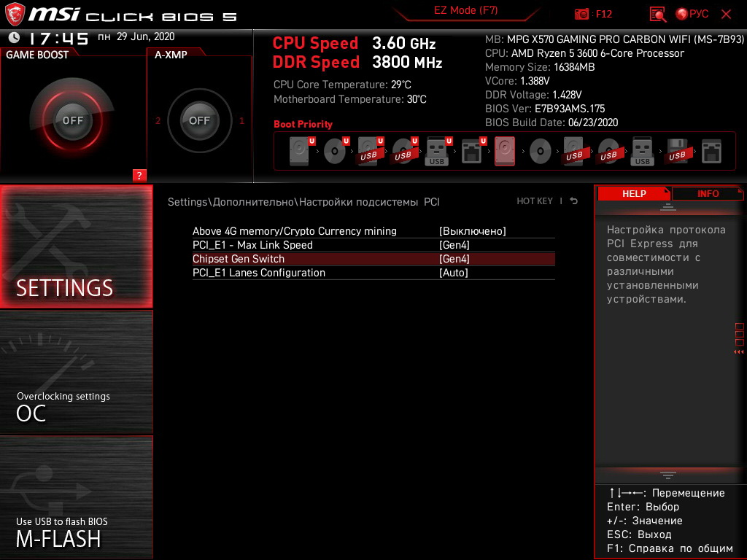Open PCI_E1 Lanes Configuration [Auto] value
Image resolution: width=747 pixels, height=560 pixels.
coord(454,273)
